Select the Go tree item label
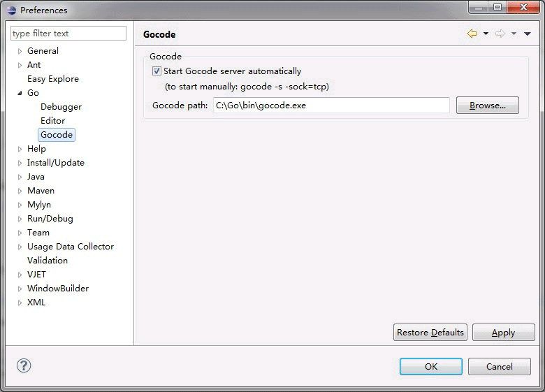The image size is (545, 392). (x=33, y=93)
